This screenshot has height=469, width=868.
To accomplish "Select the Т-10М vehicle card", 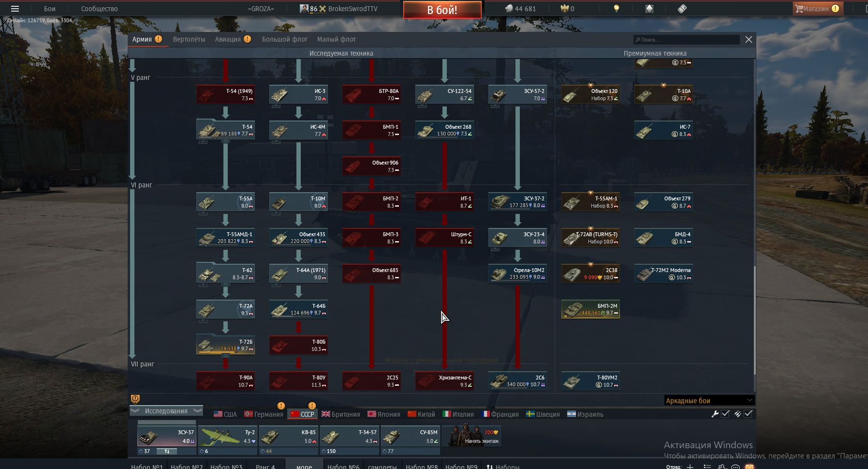I will tap(298, 202).
